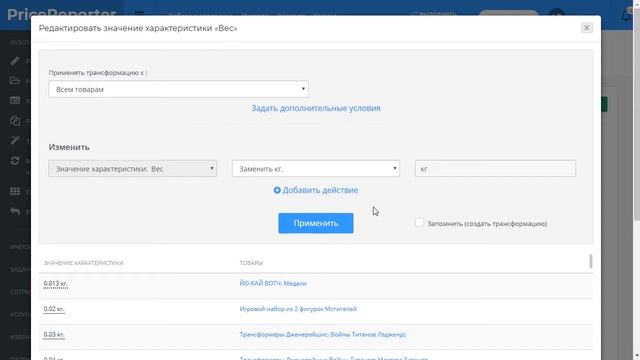This screenshot has height=360, width=640.
Task: Click the table icon in the sidebar
Action: [x=15, y=100]
